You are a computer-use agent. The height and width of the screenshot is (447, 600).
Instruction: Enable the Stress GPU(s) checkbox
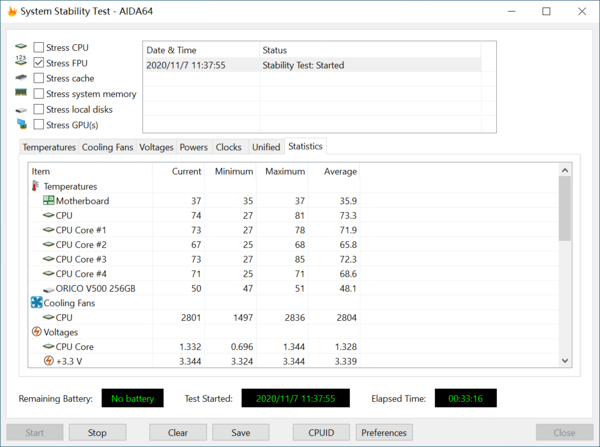pos(39,124)
